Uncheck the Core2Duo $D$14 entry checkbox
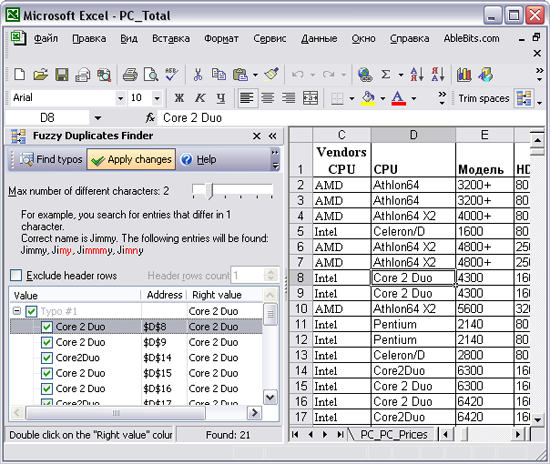The width and height of the screenshot is (550, 464). (x=47, y=358)
